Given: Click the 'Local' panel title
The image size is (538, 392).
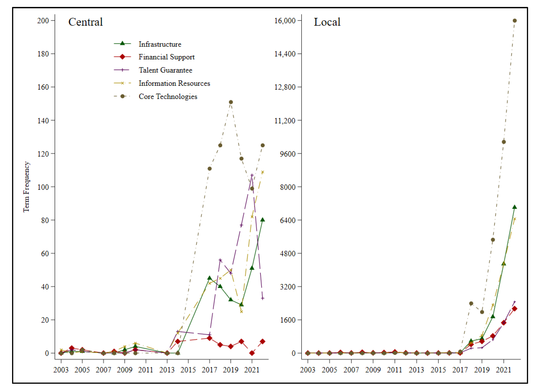Looking at the screenshot, I should (327, 22).
